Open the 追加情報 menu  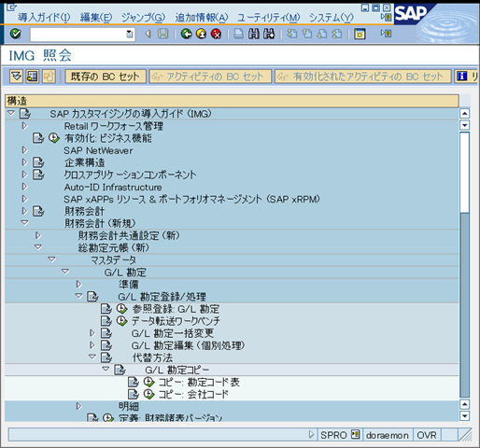point(202,18)
